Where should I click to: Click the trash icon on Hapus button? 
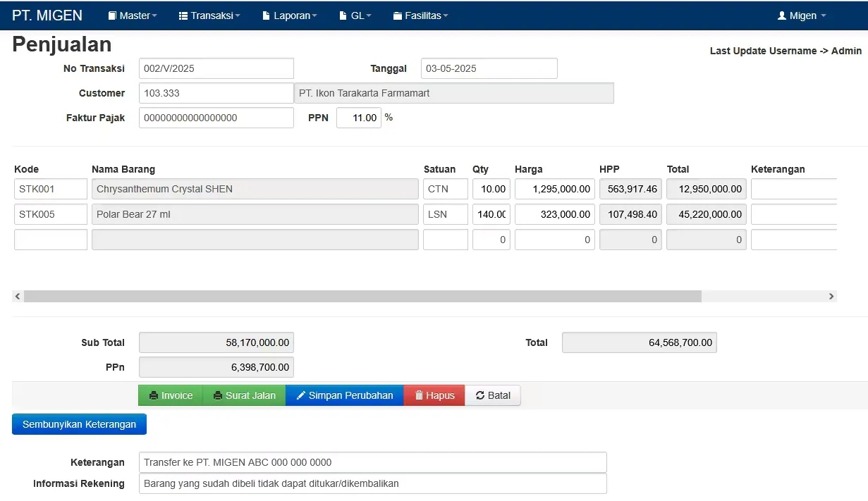pos(419,396)
